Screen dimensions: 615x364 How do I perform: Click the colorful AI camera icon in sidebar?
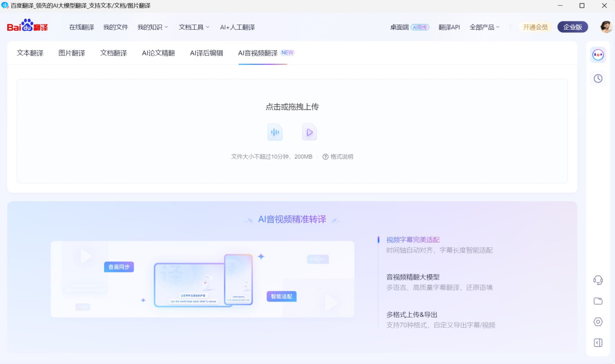pyautogui.click(x=598, y=55)
